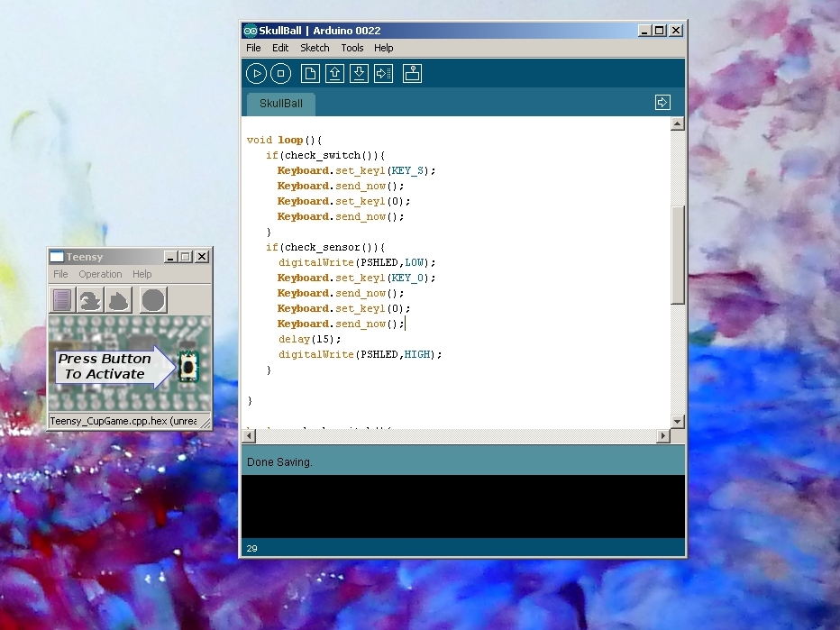Select the SkullBall sketch tab
Viewport: 840px width, 630px height.
click(x=280, y=104)
